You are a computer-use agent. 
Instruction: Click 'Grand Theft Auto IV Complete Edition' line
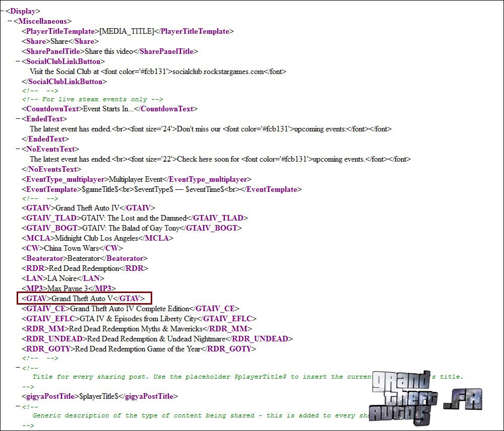131,309
